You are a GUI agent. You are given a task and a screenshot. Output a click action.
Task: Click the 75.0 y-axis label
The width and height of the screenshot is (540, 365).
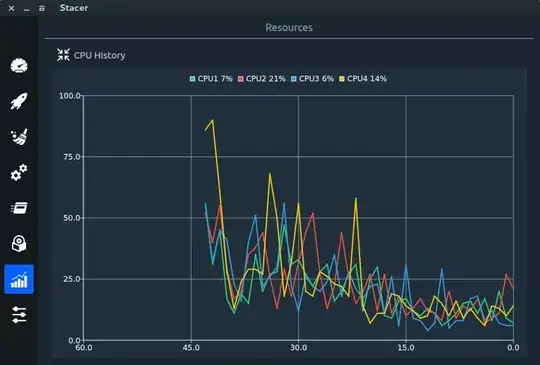click(72, 157)
